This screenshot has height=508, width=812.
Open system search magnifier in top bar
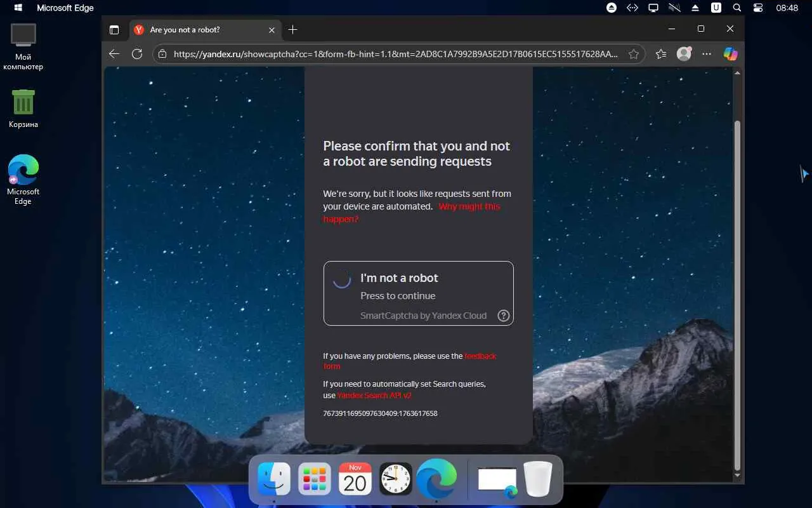click(x=737, y=8)
